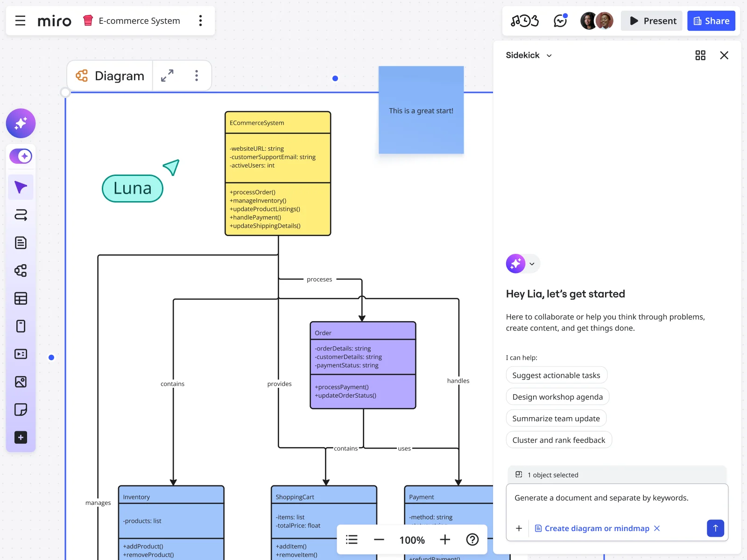This screenshot has width=747, height=560.
Task: Zoom in with the plus control
Action: pos(445,539)
